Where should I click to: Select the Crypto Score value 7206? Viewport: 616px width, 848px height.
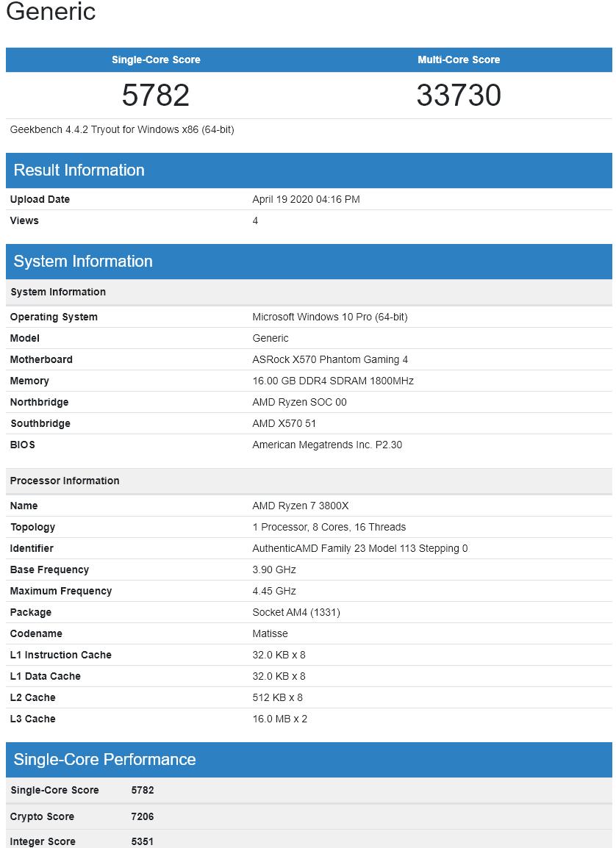143,816
